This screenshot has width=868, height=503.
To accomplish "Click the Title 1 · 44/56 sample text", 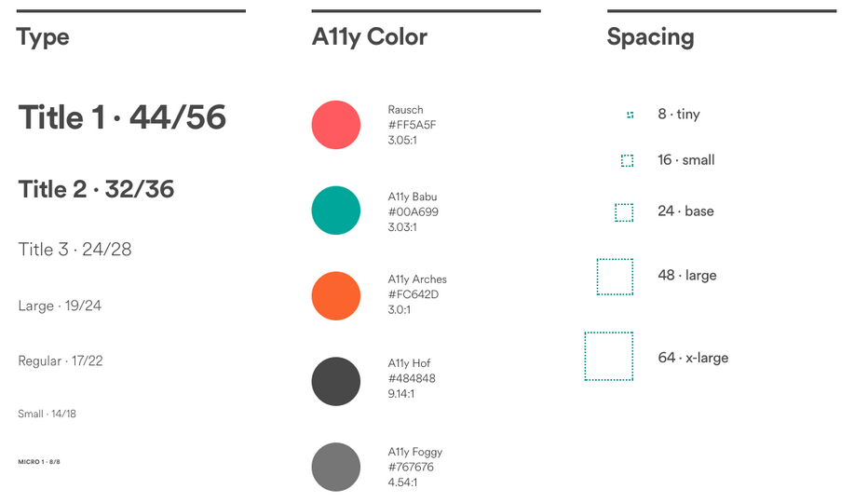I will coord(122,117).
